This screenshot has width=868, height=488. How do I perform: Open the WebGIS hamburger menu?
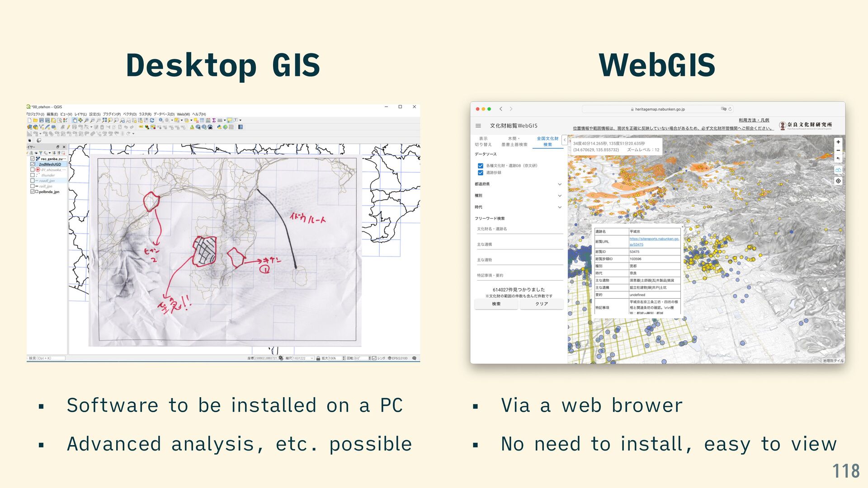[x=478, y=126]
